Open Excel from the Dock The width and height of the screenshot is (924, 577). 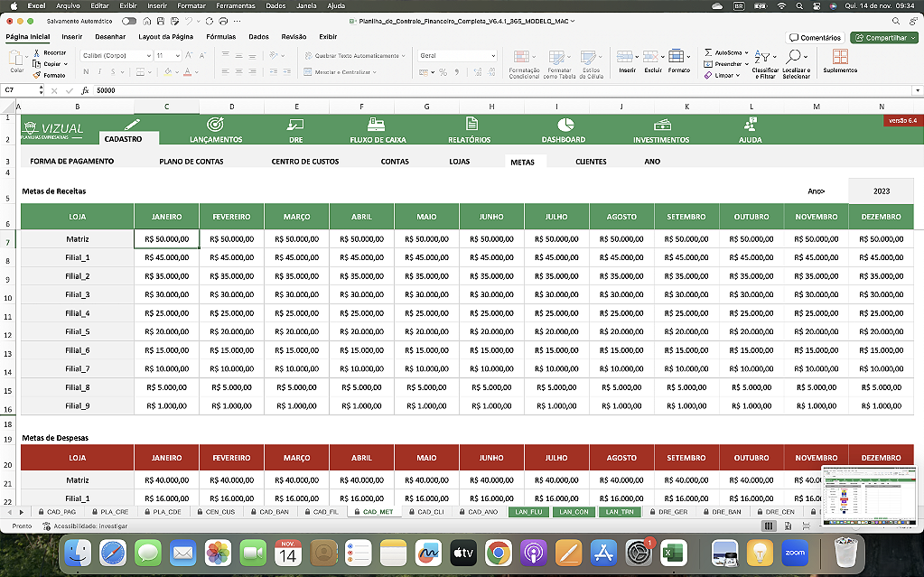tap(673, 552)
